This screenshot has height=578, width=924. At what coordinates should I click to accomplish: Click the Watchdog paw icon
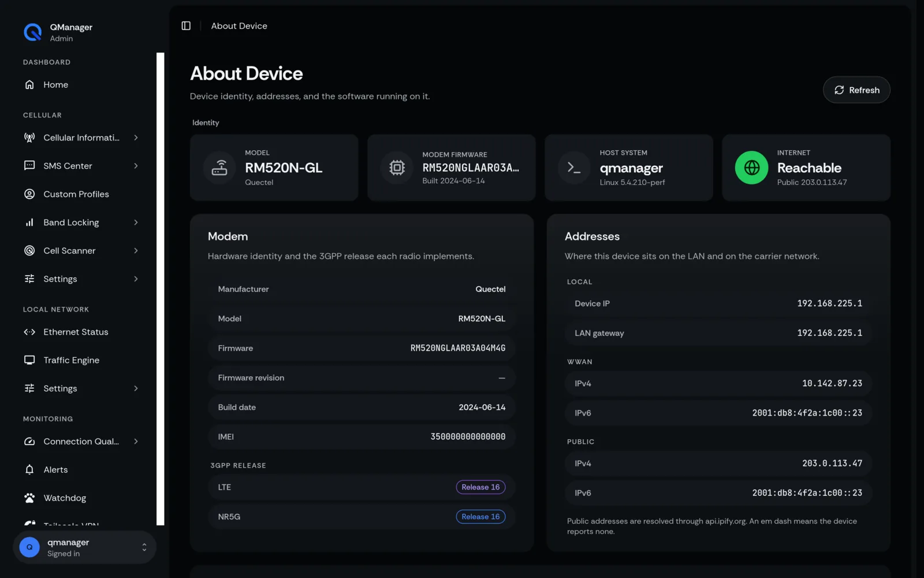click(x=29, y=498)
